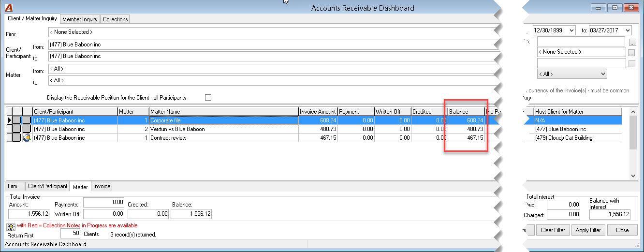
Task: Click the Accounts Receivable Dashboard status bar text
Action: [x=45, y=244]
